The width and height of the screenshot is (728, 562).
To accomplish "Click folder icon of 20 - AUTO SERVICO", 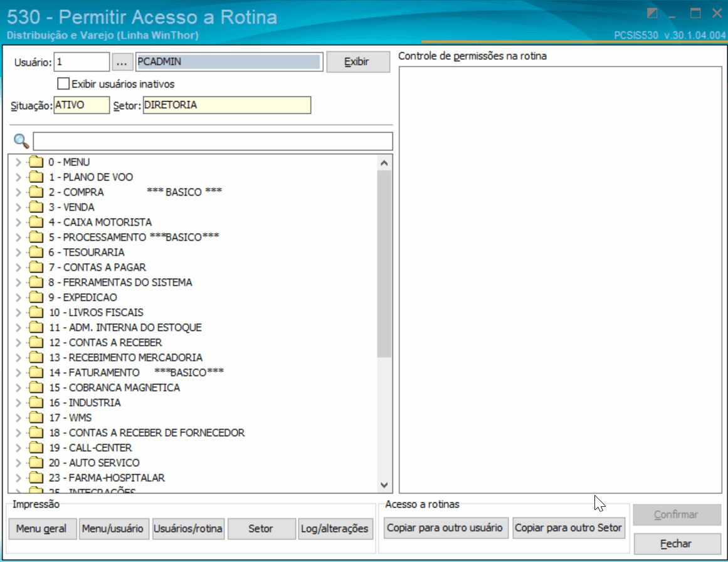I will (x=36, y=462).
